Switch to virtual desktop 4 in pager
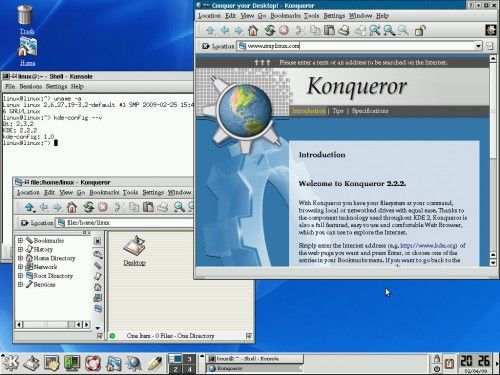 (x=189, y=369)
